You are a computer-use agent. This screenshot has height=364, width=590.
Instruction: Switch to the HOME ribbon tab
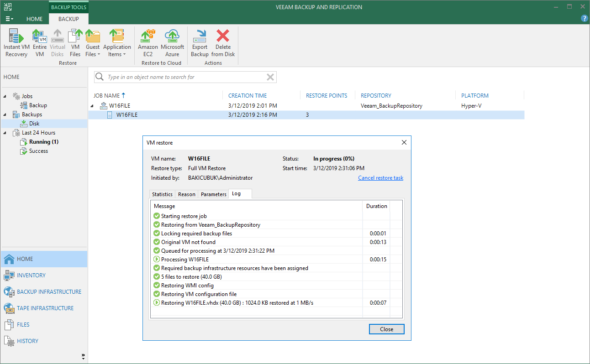tap(35, 19)
